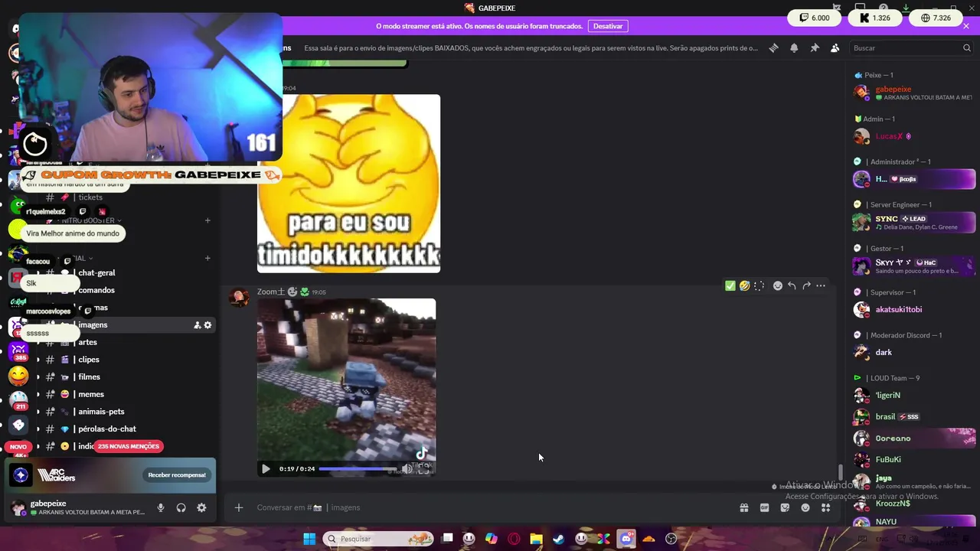Add channel in NITRO BOOSTER category
The height and width of the screenshot is (551, 980).
point(207,221)
